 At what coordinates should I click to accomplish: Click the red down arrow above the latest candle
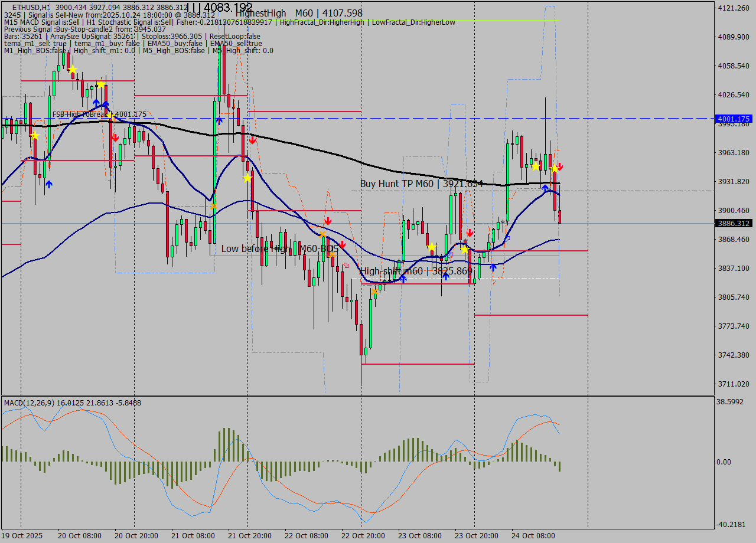[559, 167]
